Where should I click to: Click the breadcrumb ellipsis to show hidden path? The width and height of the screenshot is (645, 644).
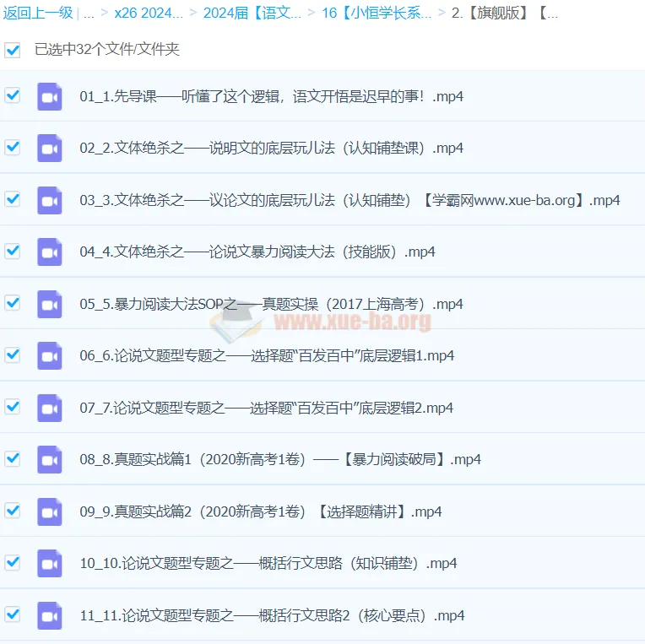(89, 14)
